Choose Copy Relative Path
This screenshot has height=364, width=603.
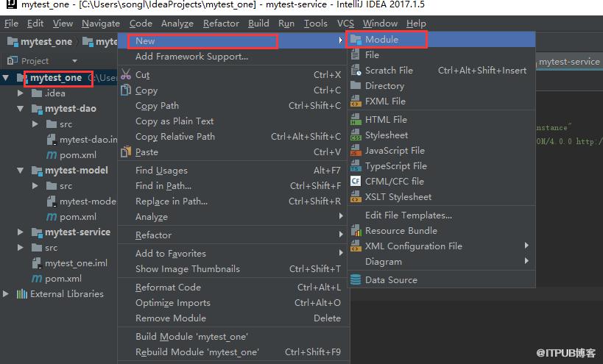(x=233, y=137)
